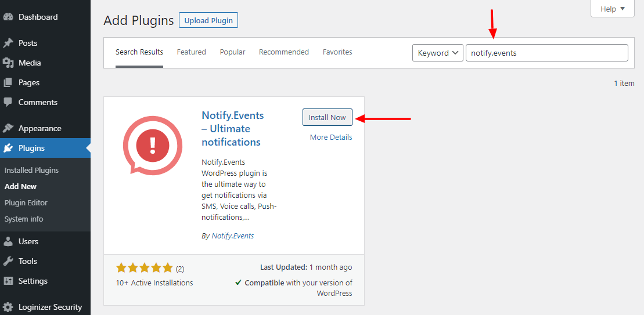Click the Appearance paintbrush icon
Image resolution: width=644 pixels, height=315 pixels.
pyautogui.click(x=8, y=128)
